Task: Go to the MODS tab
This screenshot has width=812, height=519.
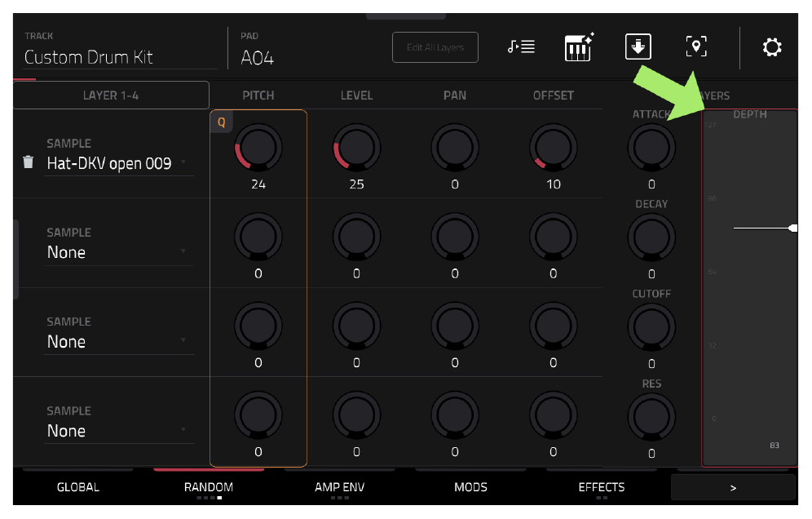Action: tap(470, 487)
